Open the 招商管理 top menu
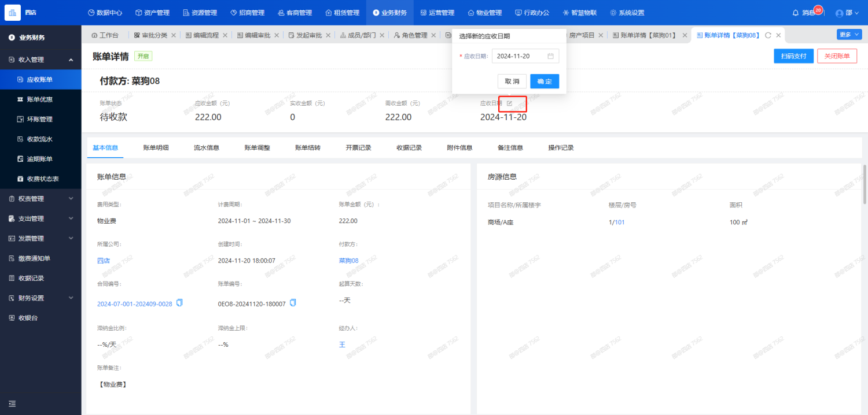Screen dimensions: 868x415 pos(247,13)
